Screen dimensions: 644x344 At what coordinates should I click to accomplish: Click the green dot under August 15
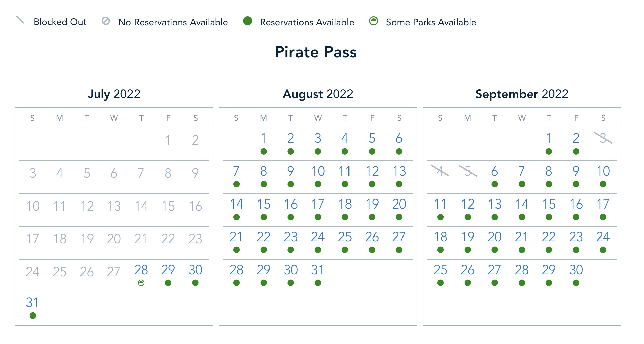[x=264, y=217]
